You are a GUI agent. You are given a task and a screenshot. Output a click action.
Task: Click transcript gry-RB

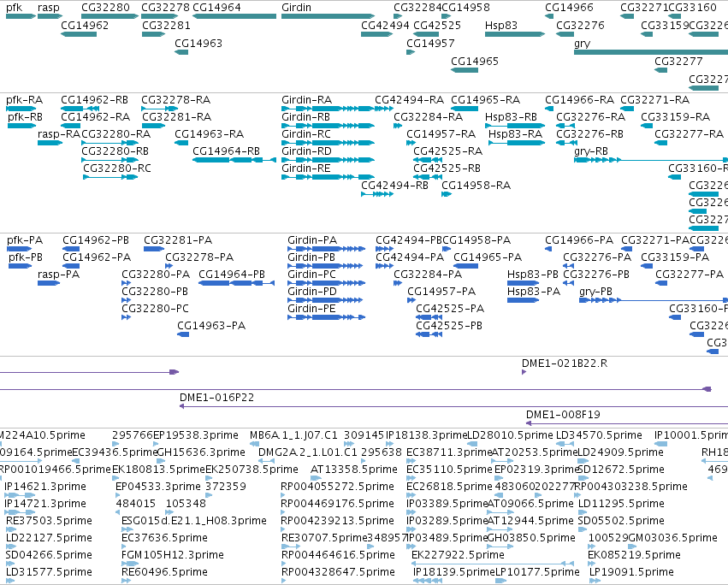(591, 151)
